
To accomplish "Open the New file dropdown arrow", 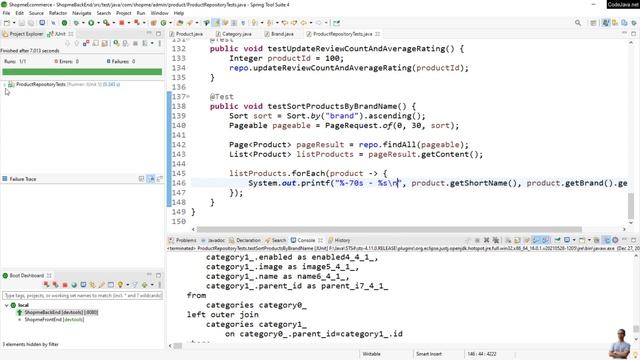I will [x=14, y=23].
